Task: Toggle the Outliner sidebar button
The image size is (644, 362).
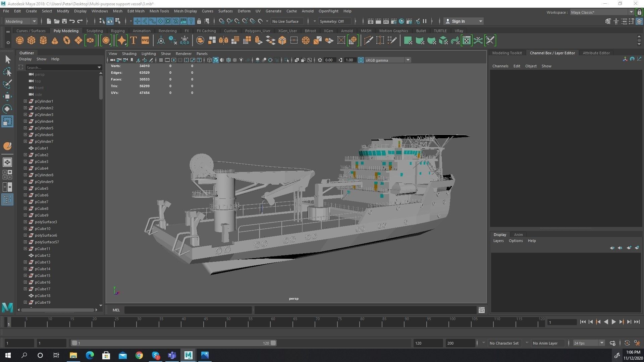Action: [x=7, y=200]
